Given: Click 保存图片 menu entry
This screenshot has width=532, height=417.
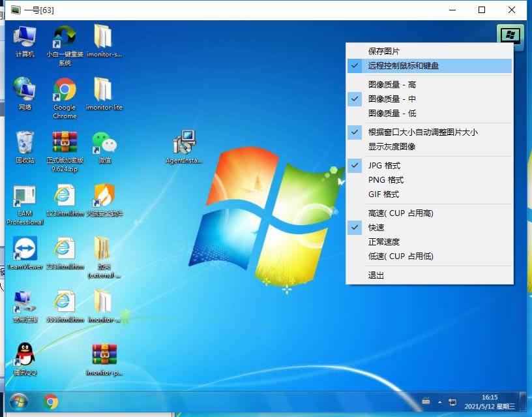Looking at the screenshot, I should [429, 52].
